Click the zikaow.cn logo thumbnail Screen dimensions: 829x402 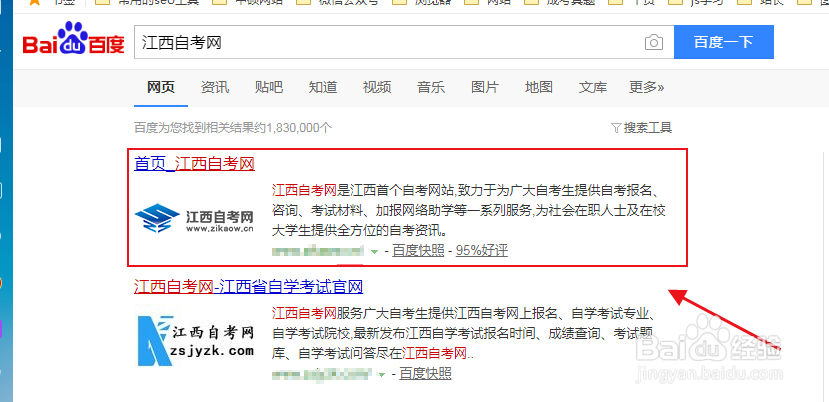(194, 218)
